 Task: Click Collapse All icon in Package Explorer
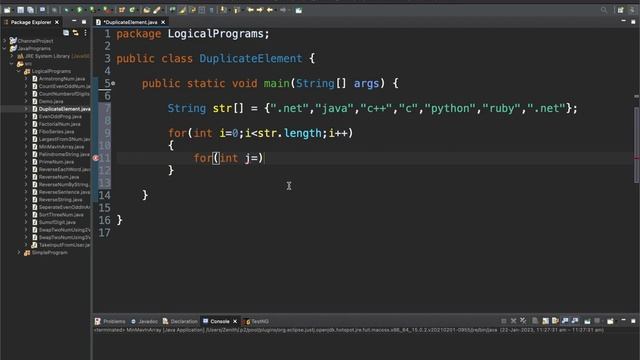tap(66, 33)
